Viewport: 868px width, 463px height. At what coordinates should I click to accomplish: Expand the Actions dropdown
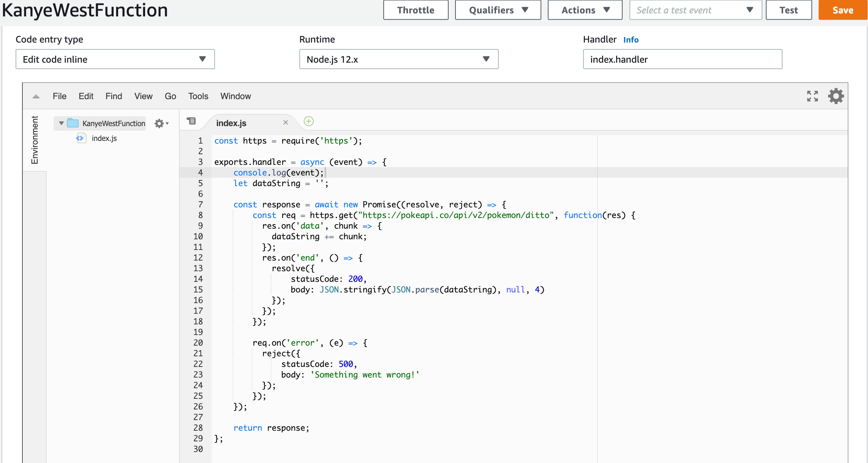(585, 10)
